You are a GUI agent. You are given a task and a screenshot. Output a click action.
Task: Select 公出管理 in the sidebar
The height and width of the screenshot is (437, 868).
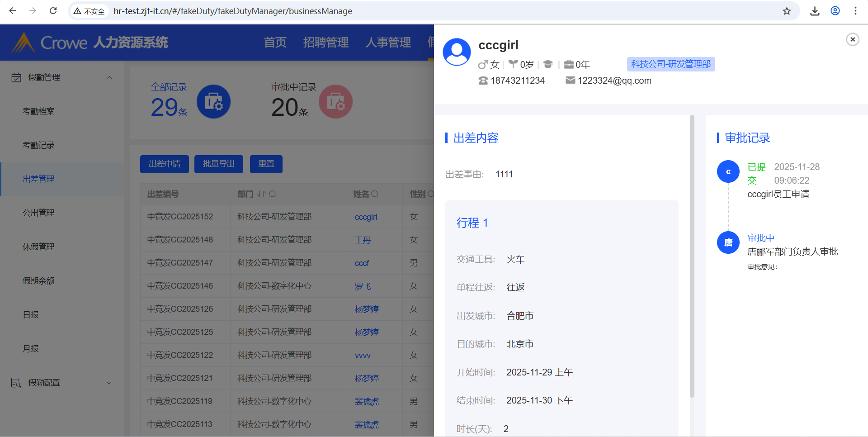tap(38, 213)
